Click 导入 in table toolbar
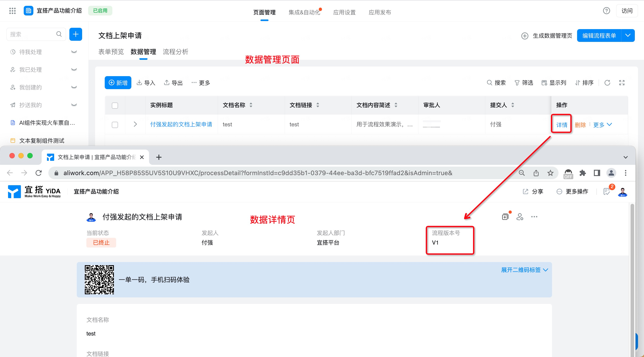This screenshot has height=357, width=644. [x=146, y=83]
